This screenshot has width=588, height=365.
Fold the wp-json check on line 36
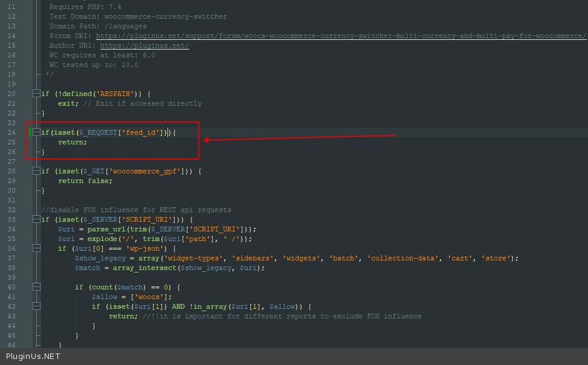point(37,248)
